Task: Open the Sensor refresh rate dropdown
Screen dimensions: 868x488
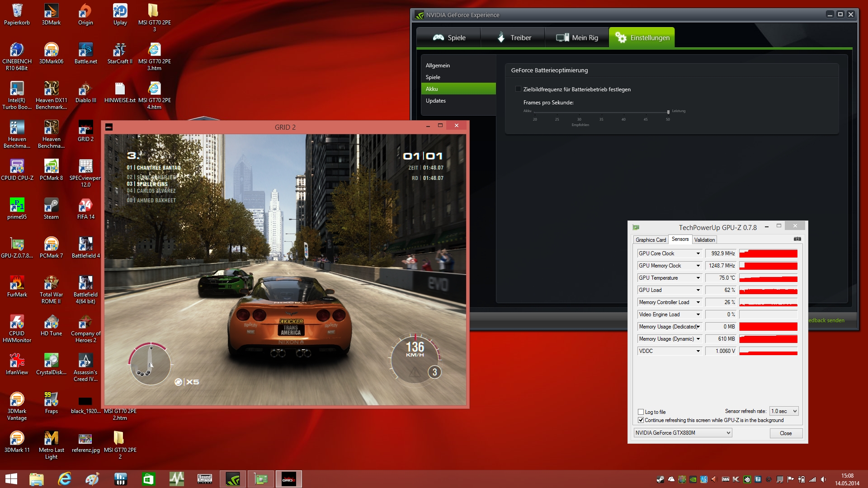Action: coord(784,411)
